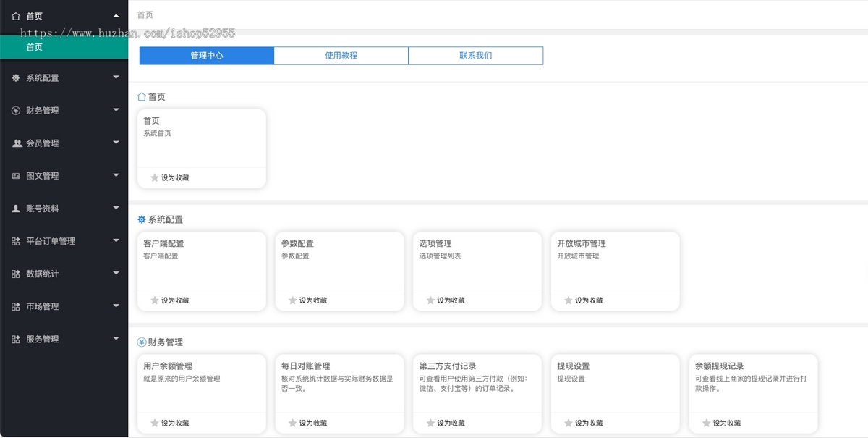Click the 系统首页 description text
The image size is (868, 438).
pyautogui.click(x=157, y=133)
